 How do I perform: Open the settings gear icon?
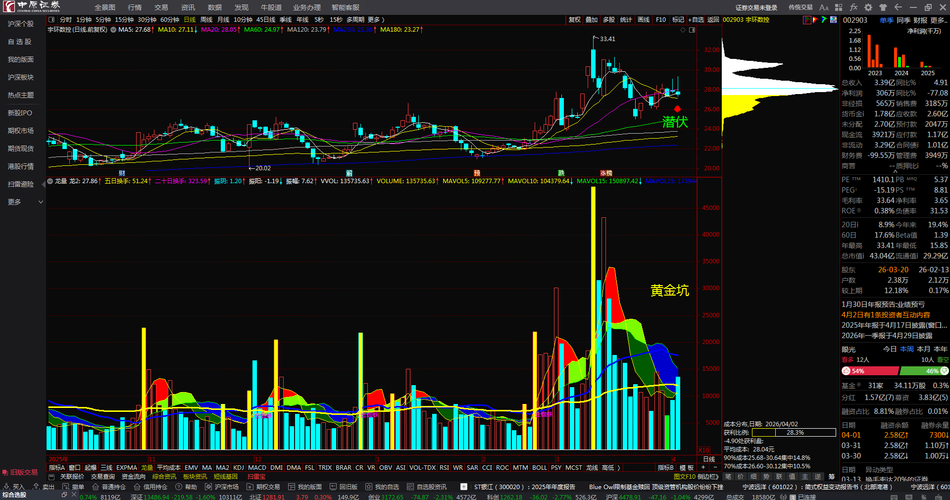click(x=868, y=7)
